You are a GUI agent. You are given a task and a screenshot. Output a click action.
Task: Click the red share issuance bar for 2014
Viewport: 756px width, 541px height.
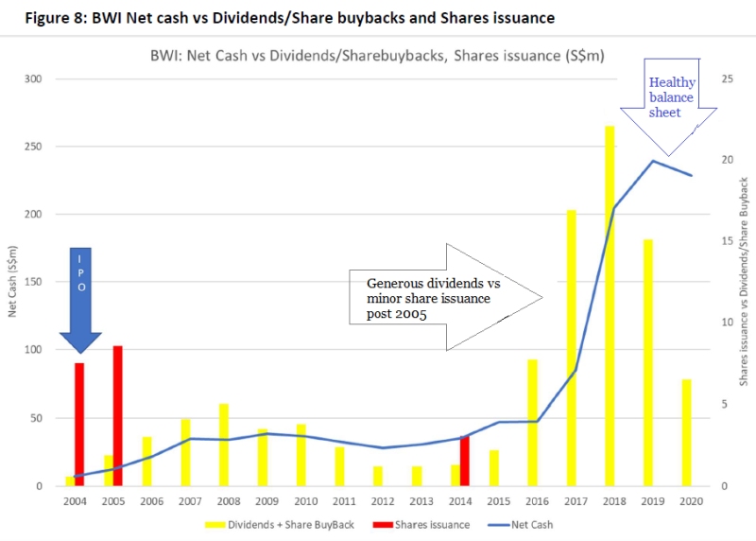pos(464,461)
